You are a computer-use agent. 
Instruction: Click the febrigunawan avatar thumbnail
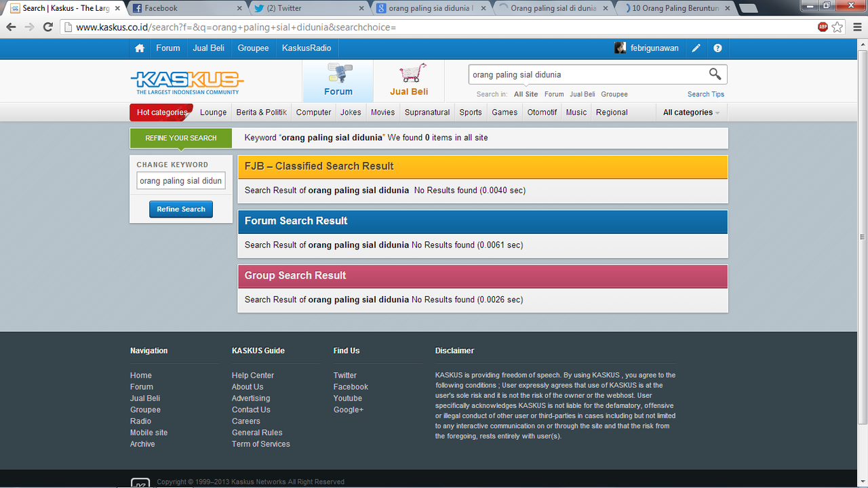coord(620,48)
